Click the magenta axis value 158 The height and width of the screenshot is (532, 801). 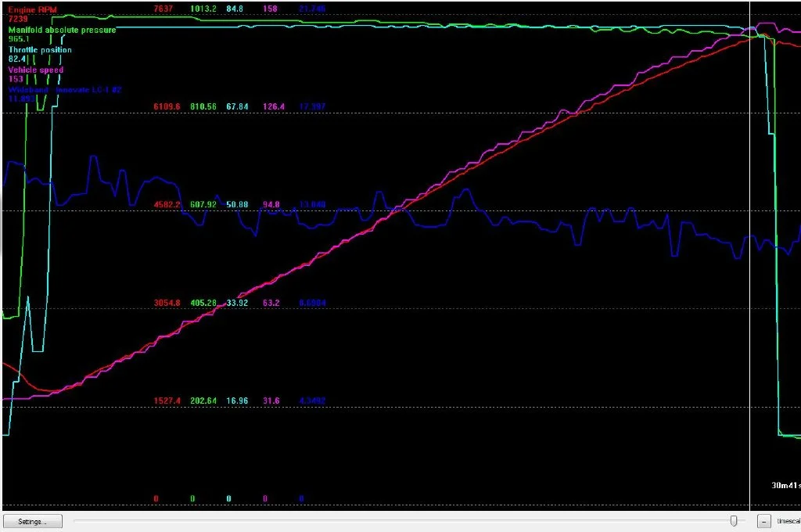pyautogui.click(x=270, y=9)
